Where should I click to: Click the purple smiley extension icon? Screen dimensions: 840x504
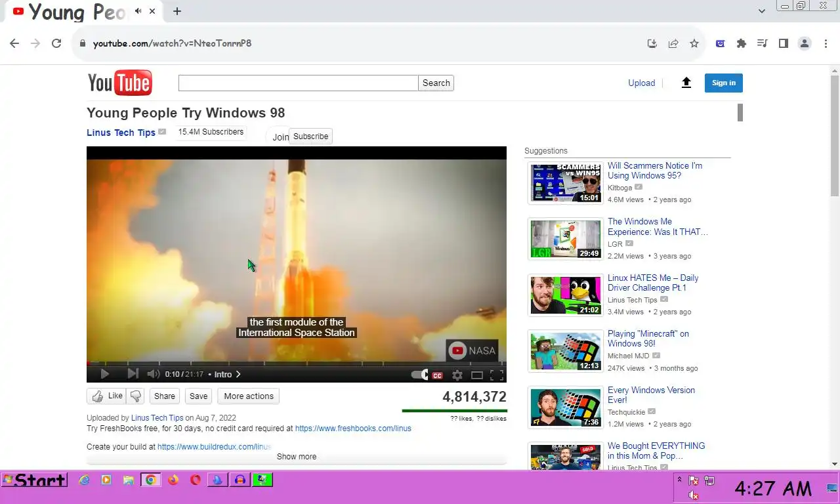pyautogui.click(x=721, y=43)
